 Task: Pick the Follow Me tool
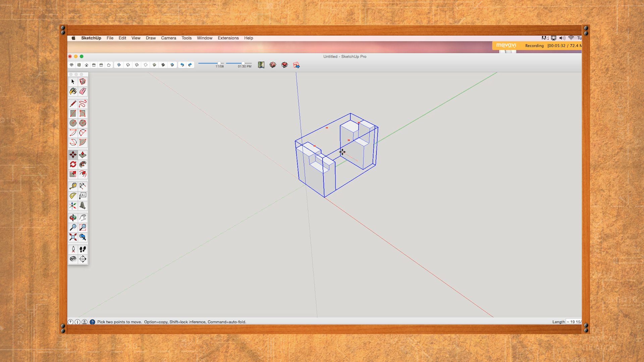point(83,164)
